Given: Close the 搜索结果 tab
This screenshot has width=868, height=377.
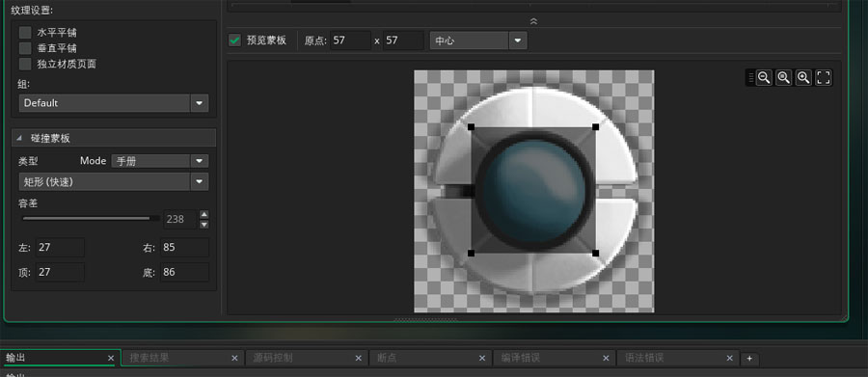Looking at the screenshot, I should coord(234,358).
